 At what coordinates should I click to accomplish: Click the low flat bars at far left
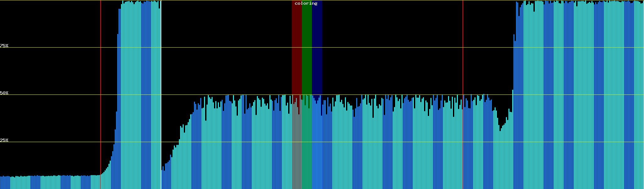[47, 183]
